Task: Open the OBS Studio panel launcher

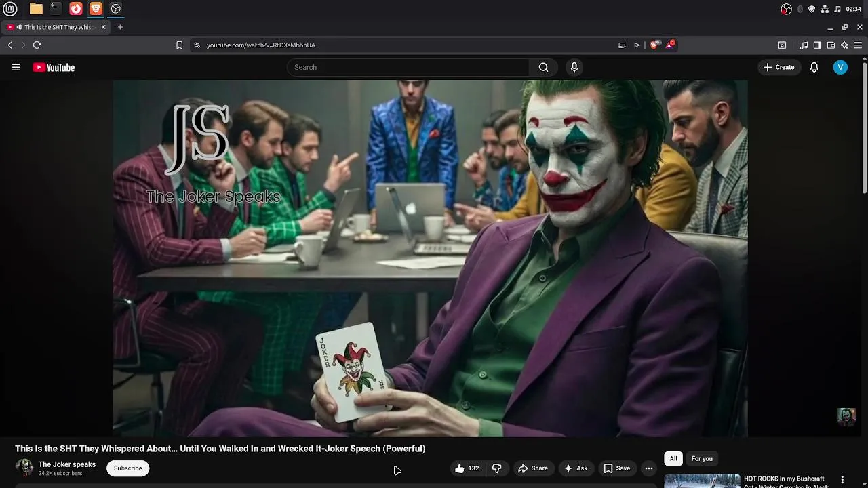Action: point(116,9)
